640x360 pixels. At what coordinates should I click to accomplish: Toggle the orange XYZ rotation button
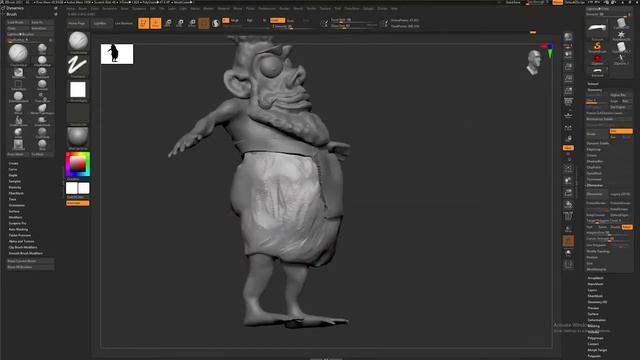pos(568,148)
